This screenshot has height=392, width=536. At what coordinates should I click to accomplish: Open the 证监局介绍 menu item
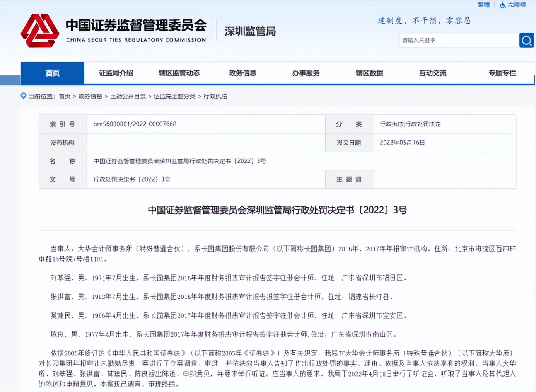(x=116, y=73)
